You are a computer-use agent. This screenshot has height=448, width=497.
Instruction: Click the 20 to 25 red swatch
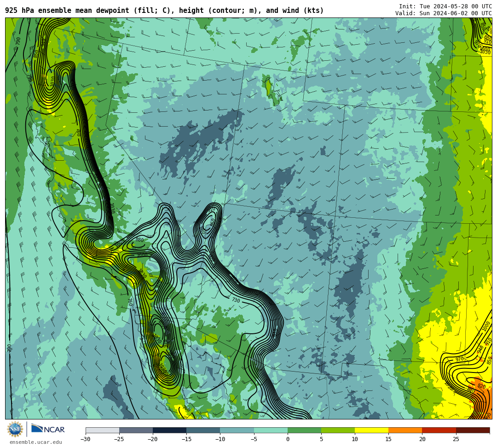(x=439, y=430)
